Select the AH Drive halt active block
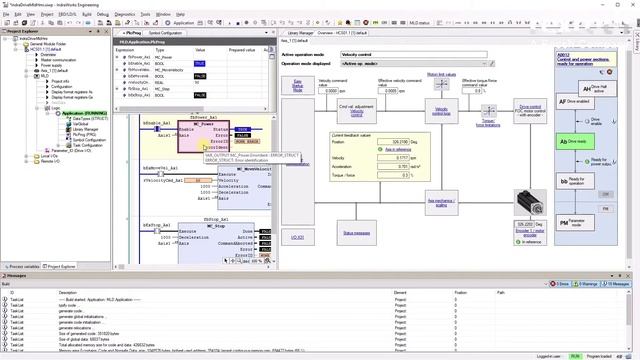Viewport: 640px width, 360px height. (x=597, y=88)
